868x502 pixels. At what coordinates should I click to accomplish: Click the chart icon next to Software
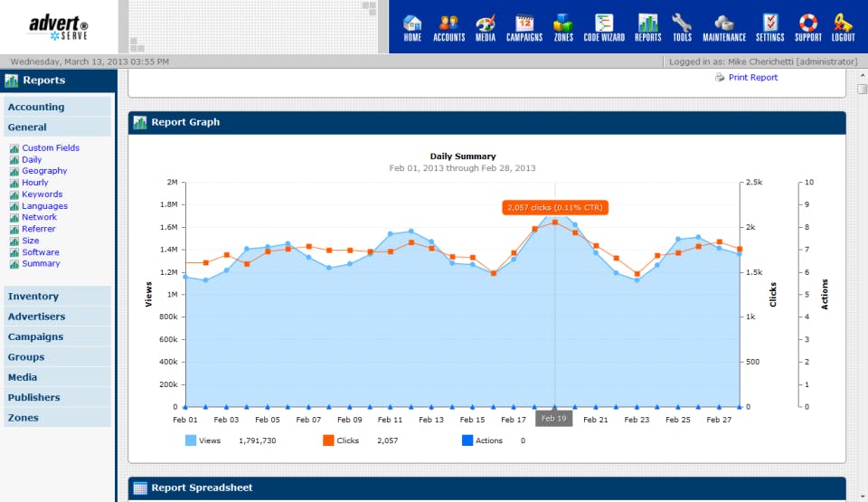14,252
